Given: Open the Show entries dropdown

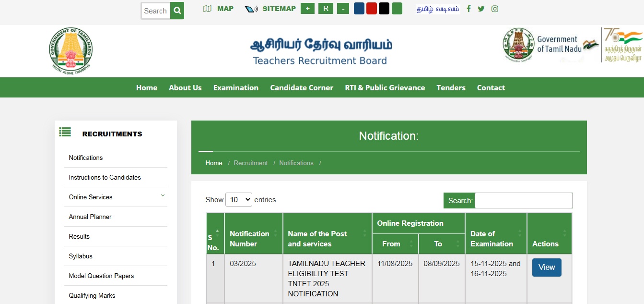Looking at the screenshot, I should (238, 200).
